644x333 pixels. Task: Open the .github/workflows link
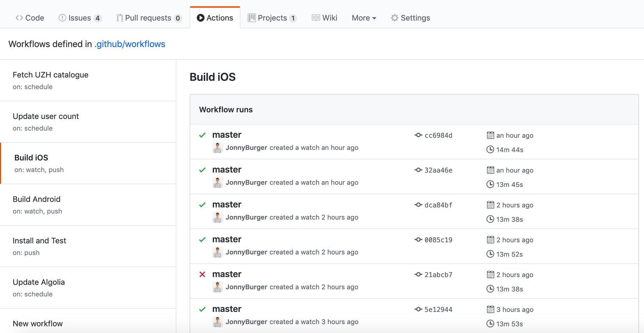pyautogui.click(x=130, y=44)
